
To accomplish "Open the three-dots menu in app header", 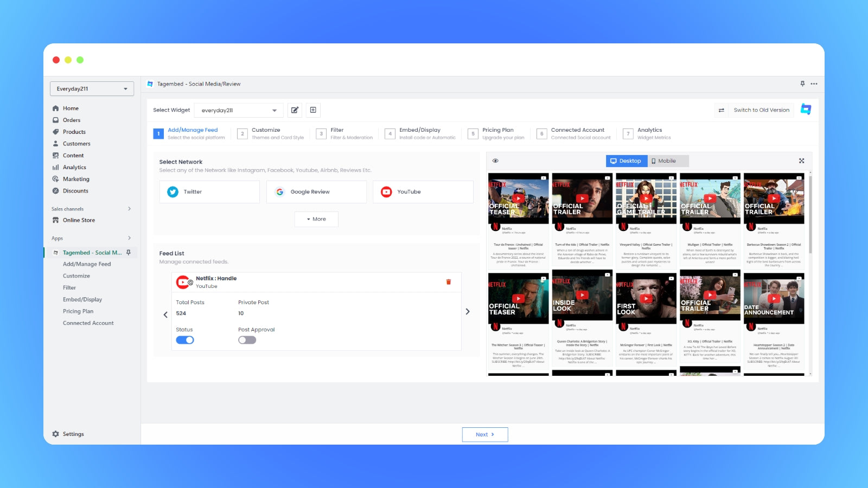I will [814, 84].
